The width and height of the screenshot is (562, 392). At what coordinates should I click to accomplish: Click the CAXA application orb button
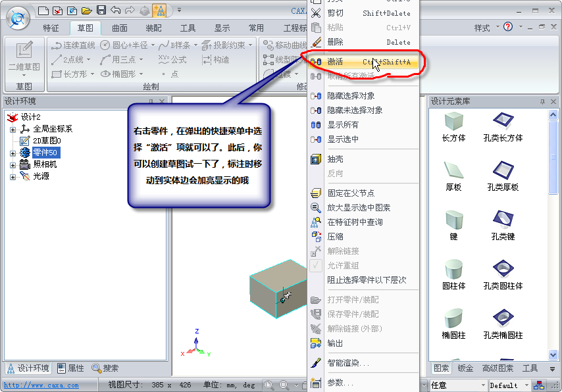tap(18, 18)
